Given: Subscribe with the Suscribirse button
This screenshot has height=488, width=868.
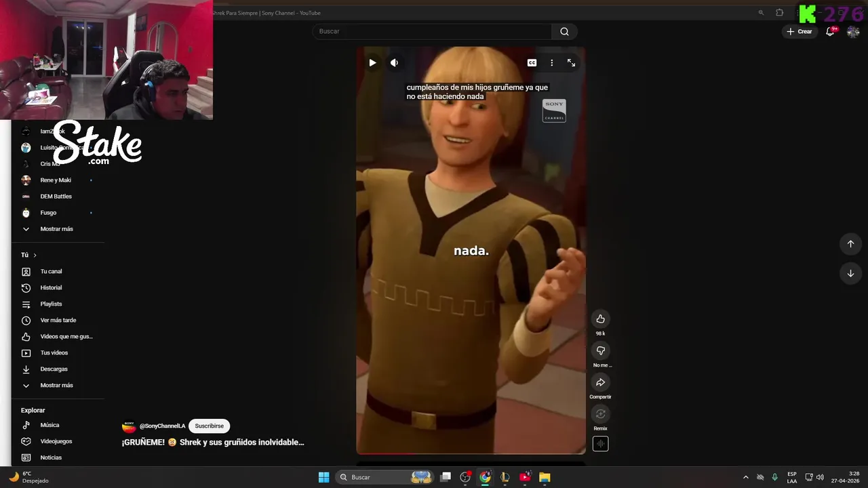Looking at the screenshot, I should 209,426.
